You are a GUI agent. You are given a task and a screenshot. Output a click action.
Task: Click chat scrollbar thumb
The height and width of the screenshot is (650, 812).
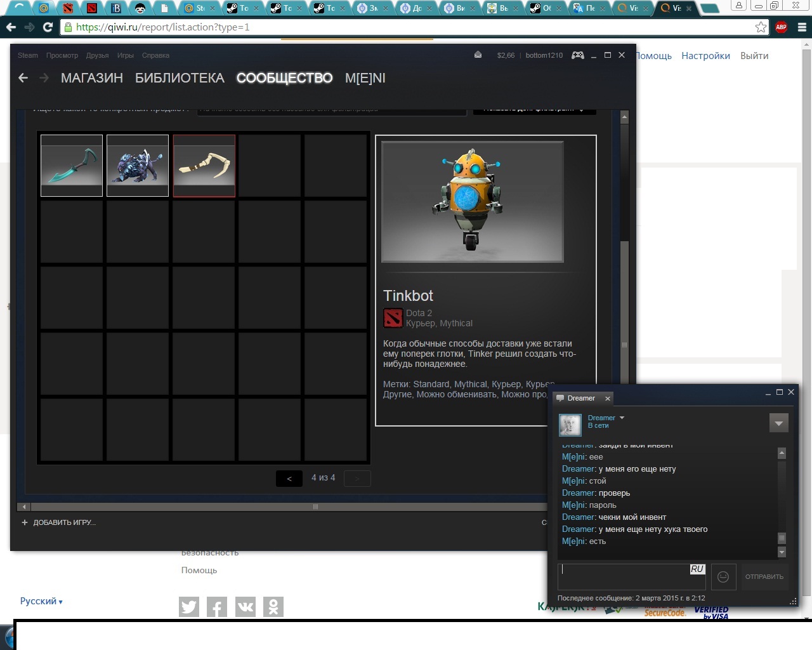(x=782, y=538)
